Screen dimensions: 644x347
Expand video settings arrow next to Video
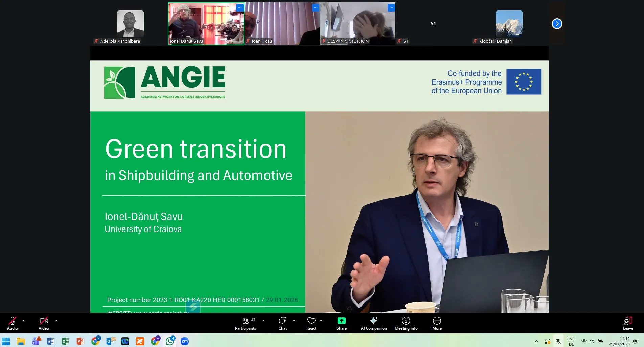tap(56, 320)
